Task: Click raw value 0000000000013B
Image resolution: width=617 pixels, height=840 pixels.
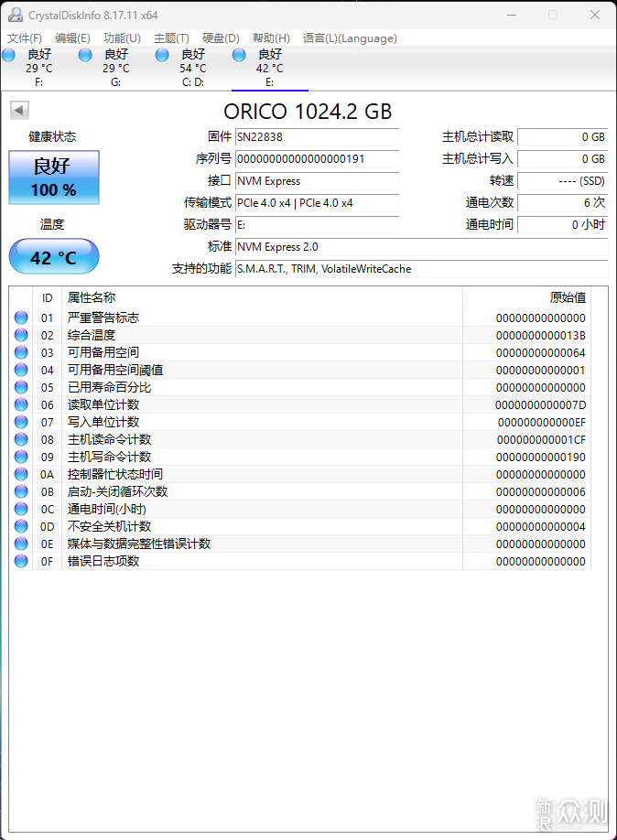Action: click(x=540, y=335)
